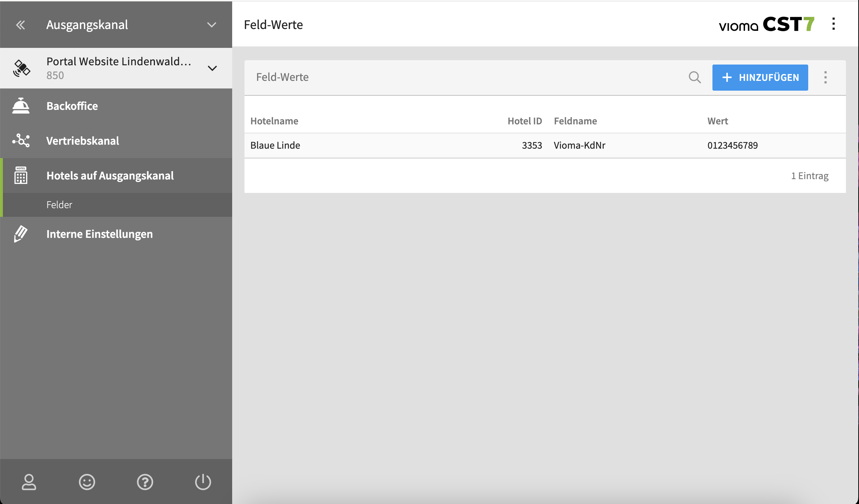
Task: Click the search magnifier icon
Action: point(695,77)
